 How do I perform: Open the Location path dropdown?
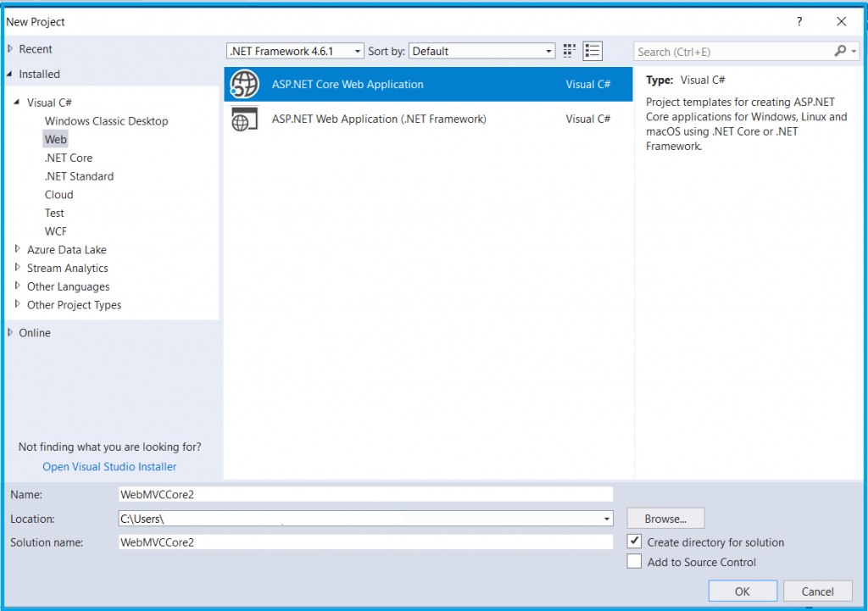click(606, 519)
